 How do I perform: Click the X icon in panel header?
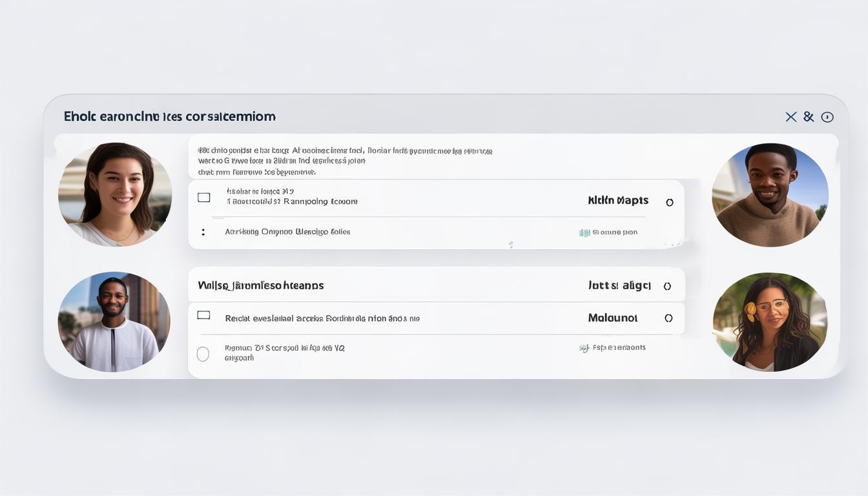pos(790,117)
